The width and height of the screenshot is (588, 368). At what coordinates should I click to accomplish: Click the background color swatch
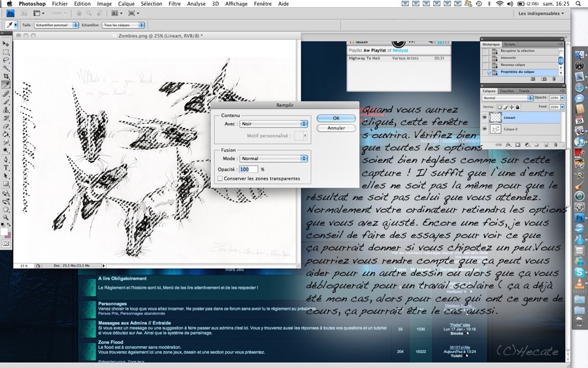8,235
